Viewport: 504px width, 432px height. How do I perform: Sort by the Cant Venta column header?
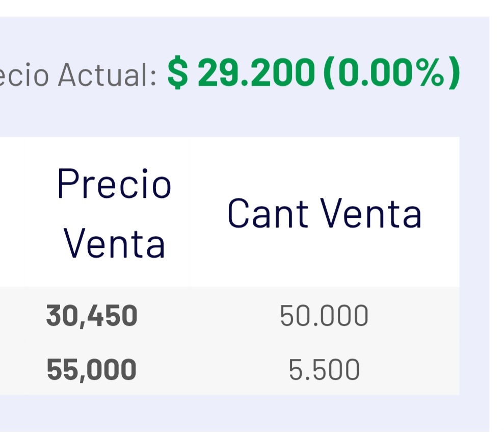pyautogui.click(x=324, y=213)
